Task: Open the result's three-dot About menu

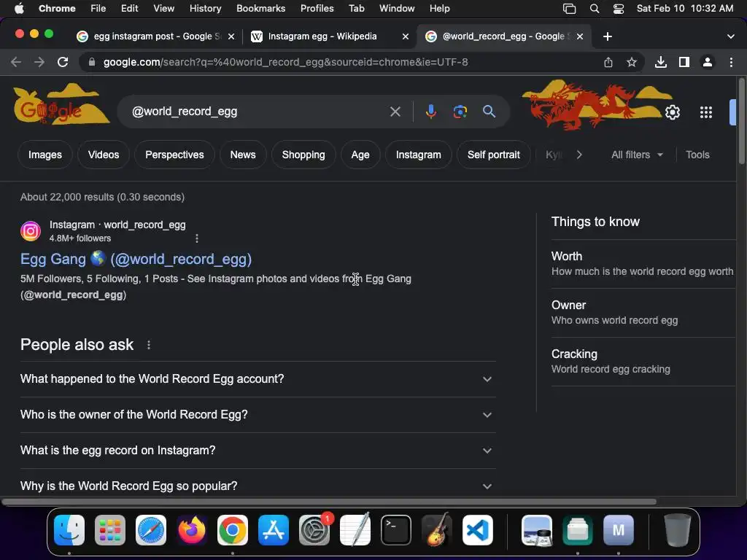Action: pyautogui.click(x=197, y=238)
